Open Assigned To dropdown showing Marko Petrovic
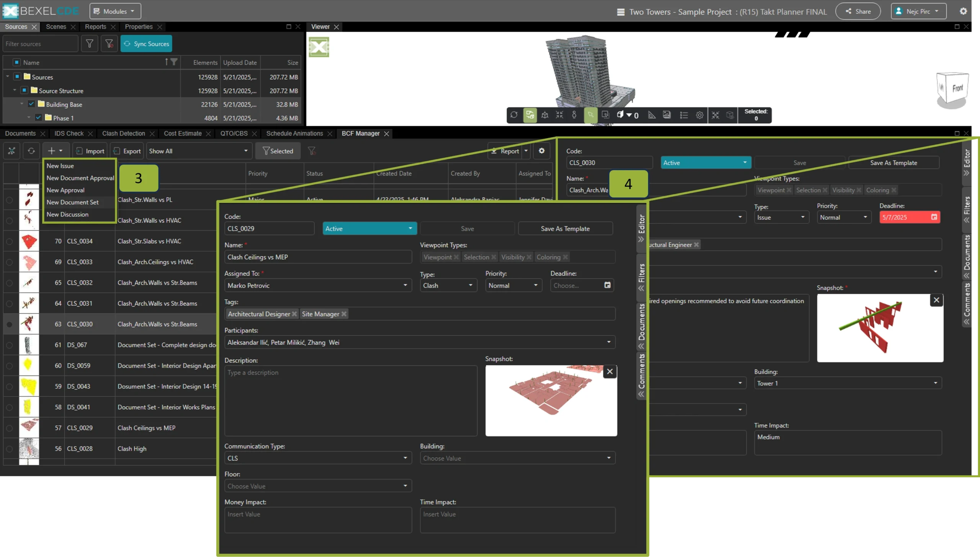This screenshot has width=980, height=557. pyautogui.click(x=318, y=285)
